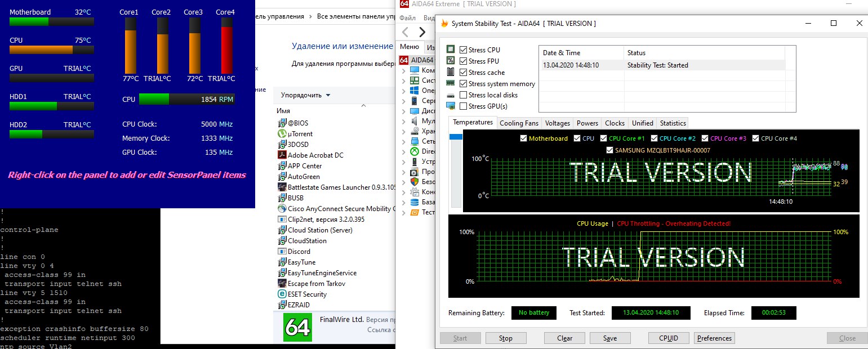This screenshot has height=349, width=868.
Task: Click the Stop button
Action: click(506, 338)
